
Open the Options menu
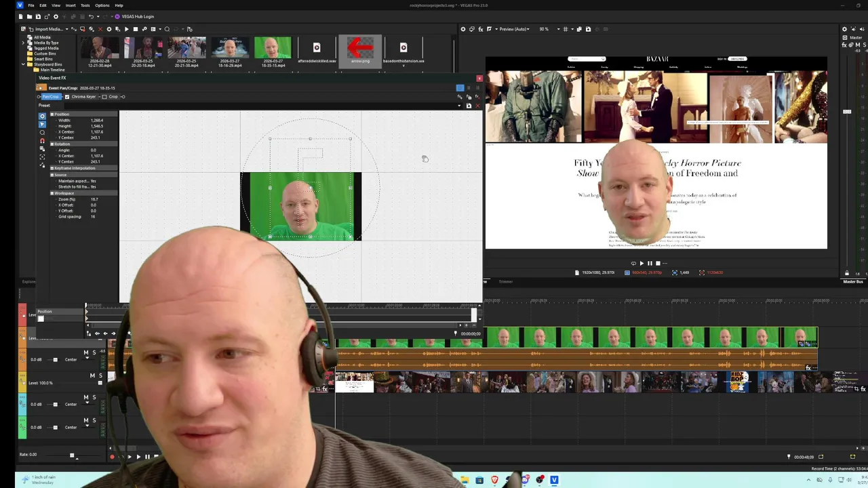102,5
